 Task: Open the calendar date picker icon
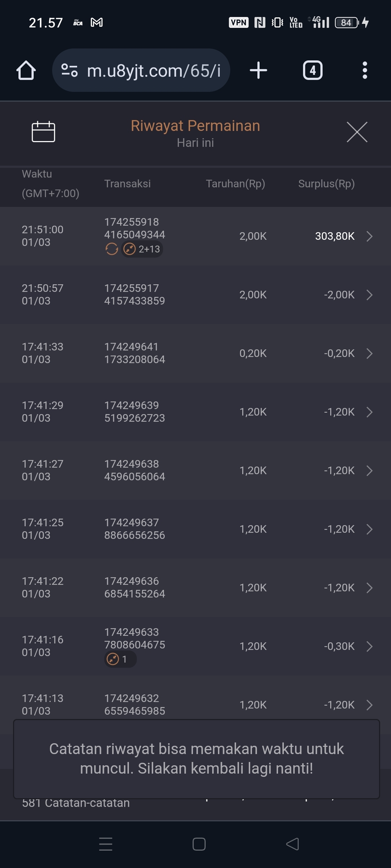(x=43, y=132)
